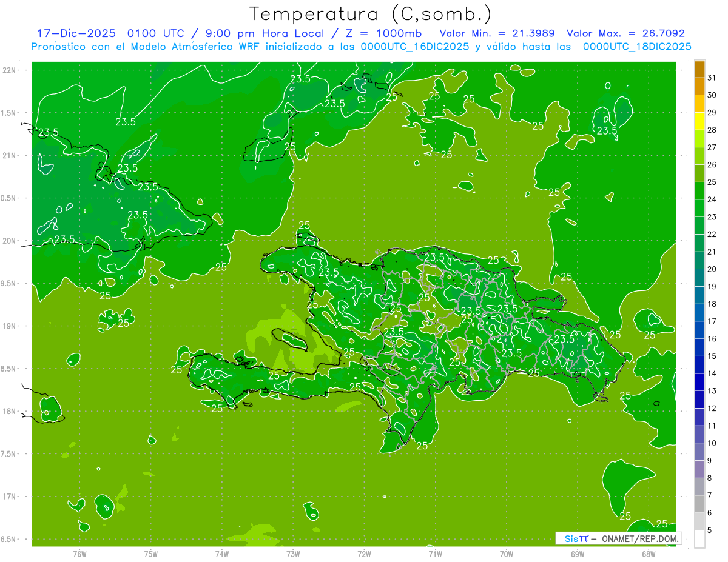
Task: Click the "69W" longitude axis label
Action: pyautogui.click(x=578, y=554)
